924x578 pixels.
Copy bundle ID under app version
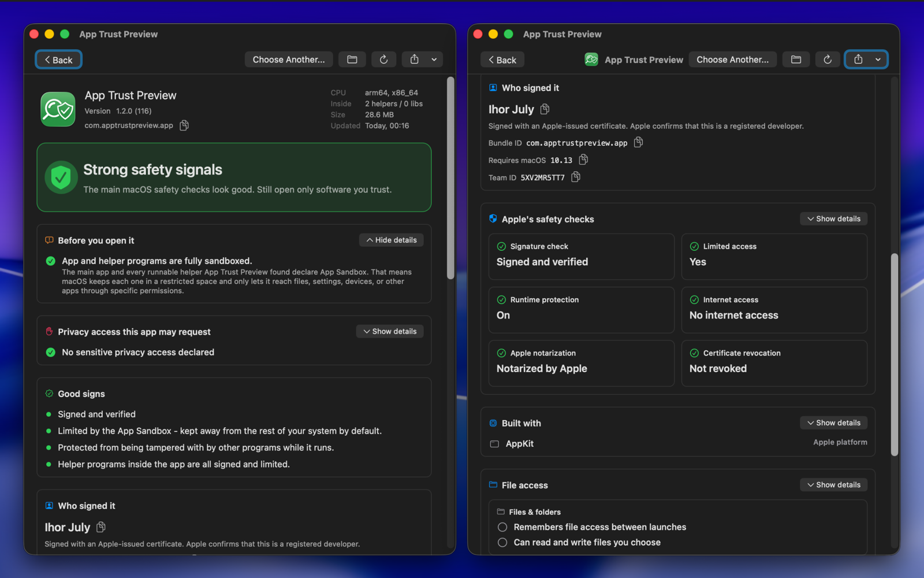point(184,125)
